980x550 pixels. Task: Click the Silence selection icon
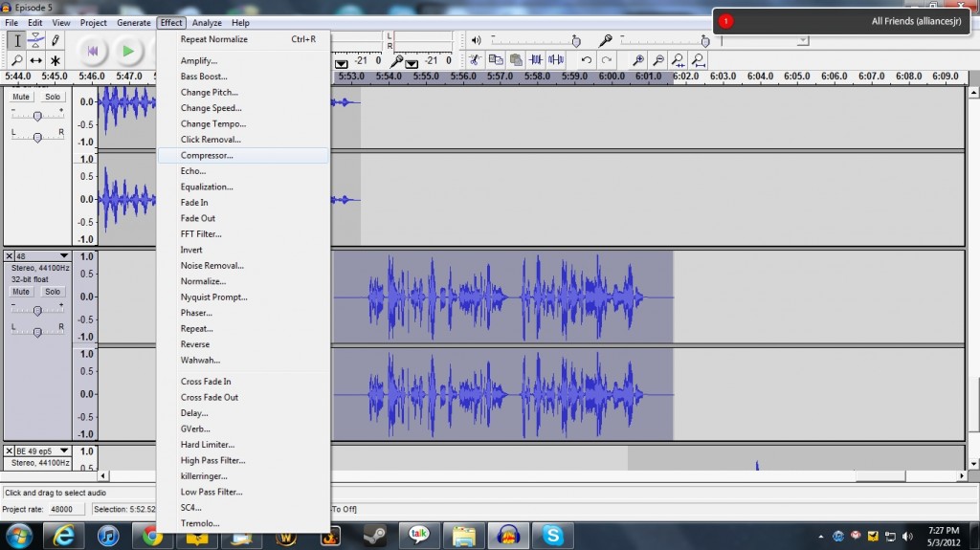[556, 60]
